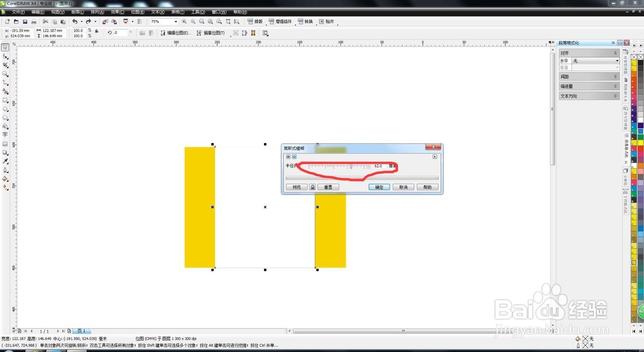
Task: Open the redo history dropdown arrow
Action: (95, 21)
